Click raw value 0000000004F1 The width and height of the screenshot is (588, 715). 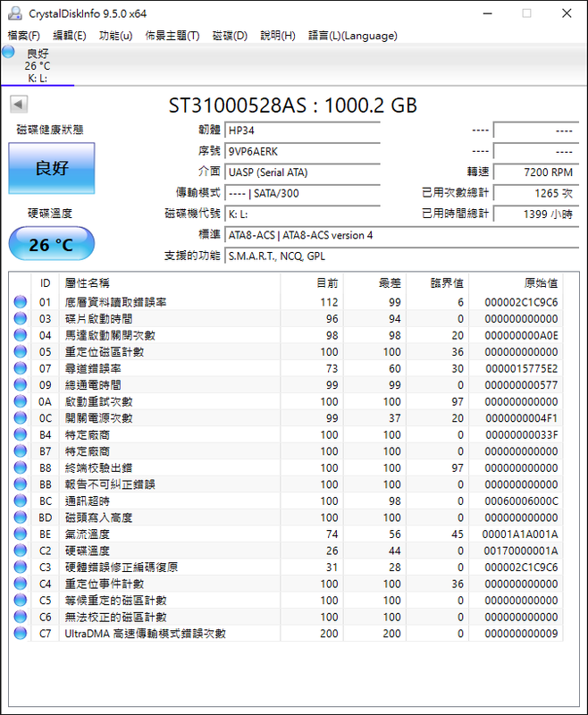(x=522, y=417)
